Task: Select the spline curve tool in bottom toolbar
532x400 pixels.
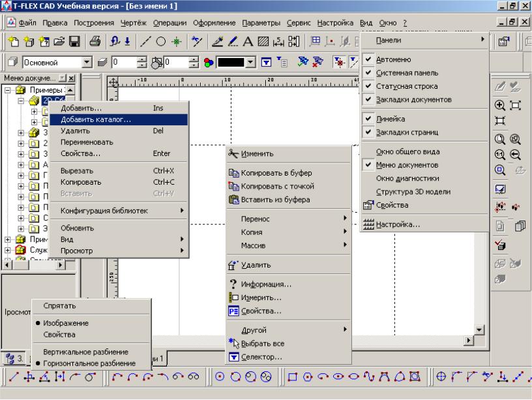Action: (x=369, y=377)
